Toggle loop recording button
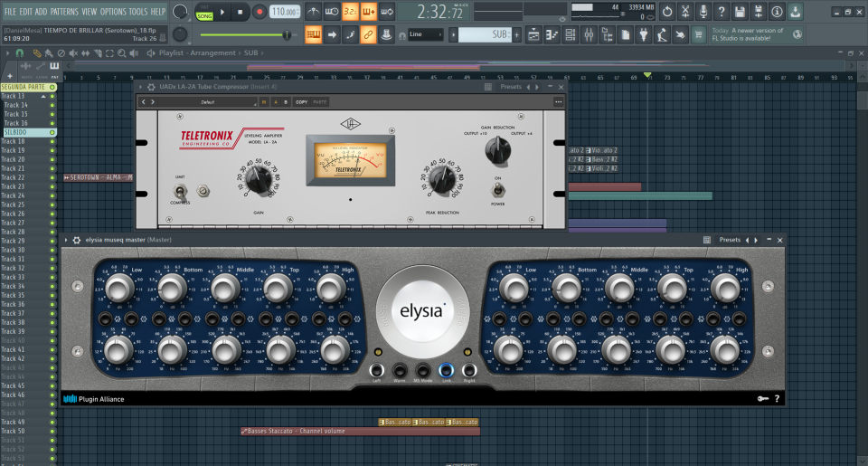Screen dimensions: 868x466 click(387, 12)
